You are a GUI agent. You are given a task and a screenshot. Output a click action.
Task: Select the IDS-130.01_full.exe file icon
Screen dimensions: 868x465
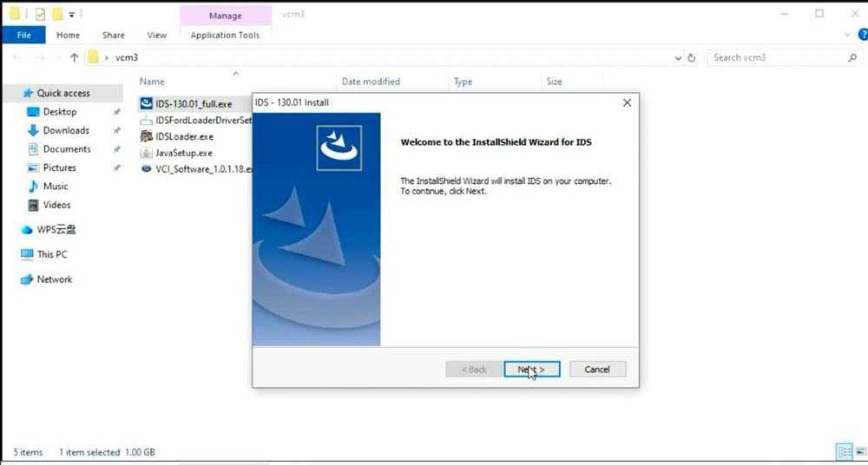point(147,103)
